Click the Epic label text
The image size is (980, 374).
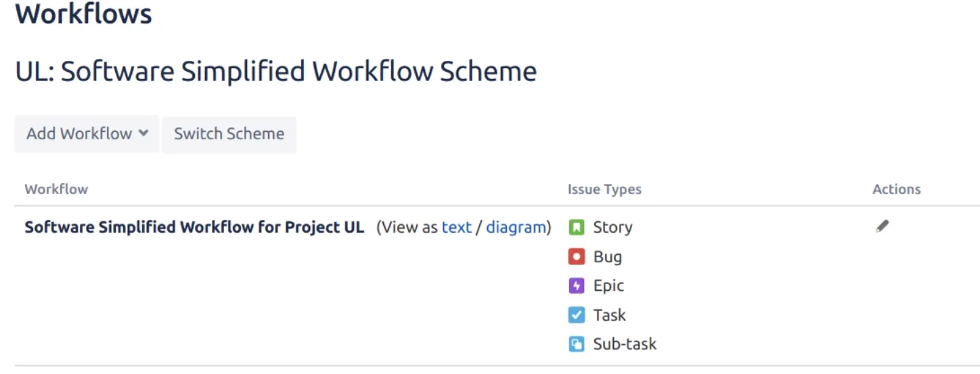pyautogui.click(x=608, y=286)
